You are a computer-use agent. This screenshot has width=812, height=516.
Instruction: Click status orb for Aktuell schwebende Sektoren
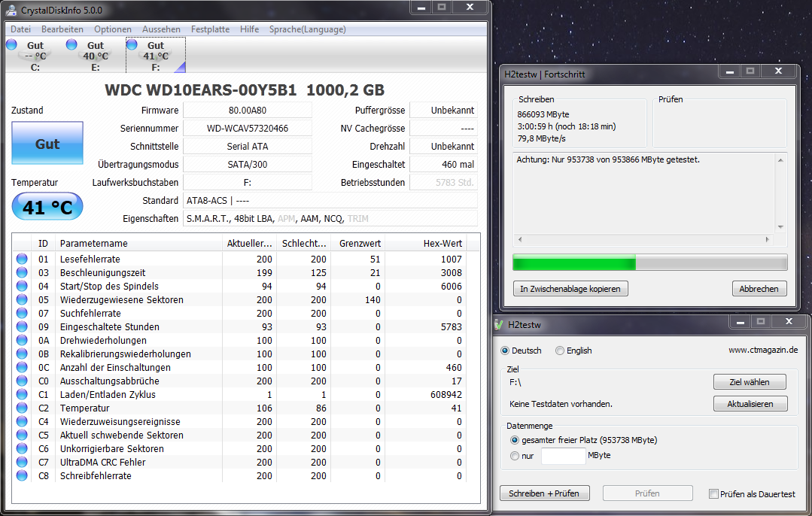pos(22,435)
